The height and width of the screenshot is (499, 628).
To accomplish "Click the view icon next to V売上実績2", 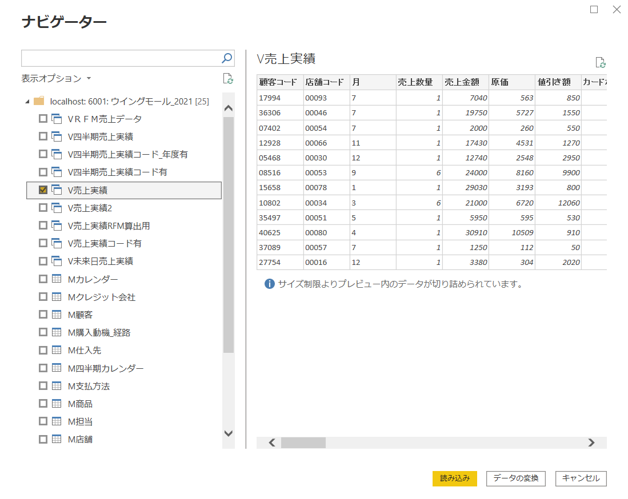I will click(57, 208).
